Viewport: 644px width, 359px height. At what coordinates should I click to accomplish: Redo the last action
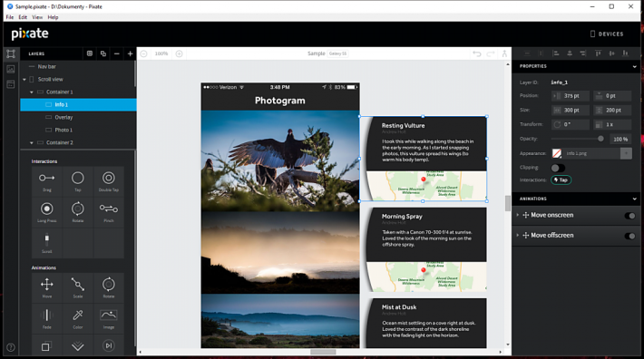click(491, 53)
